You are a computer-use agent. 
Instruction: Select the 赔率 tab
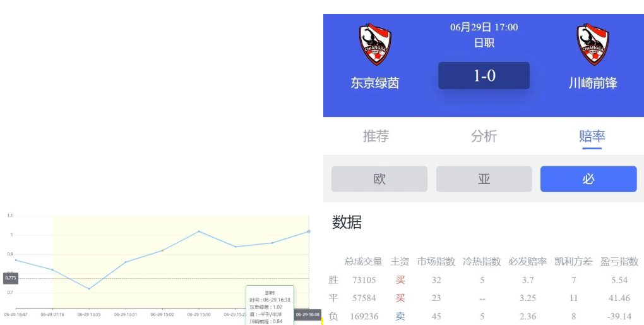[x=592, y=136]
